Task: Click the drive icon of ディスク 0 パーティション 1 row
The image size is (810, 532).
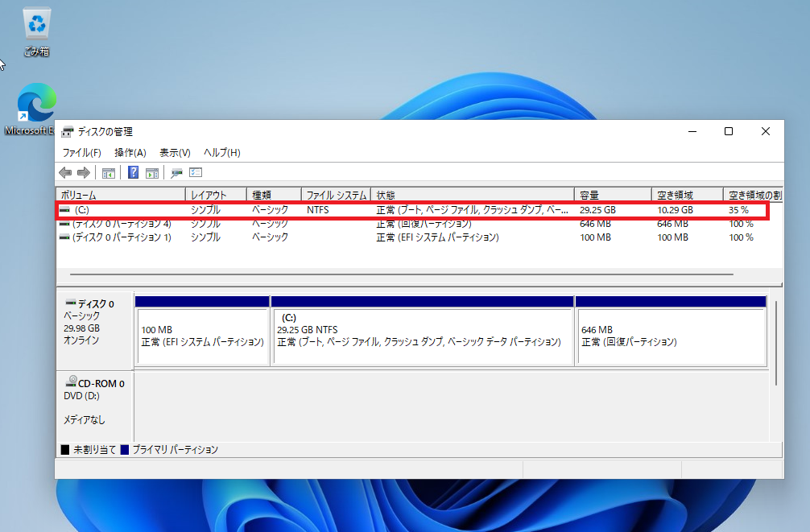Action: coord(64,237)
